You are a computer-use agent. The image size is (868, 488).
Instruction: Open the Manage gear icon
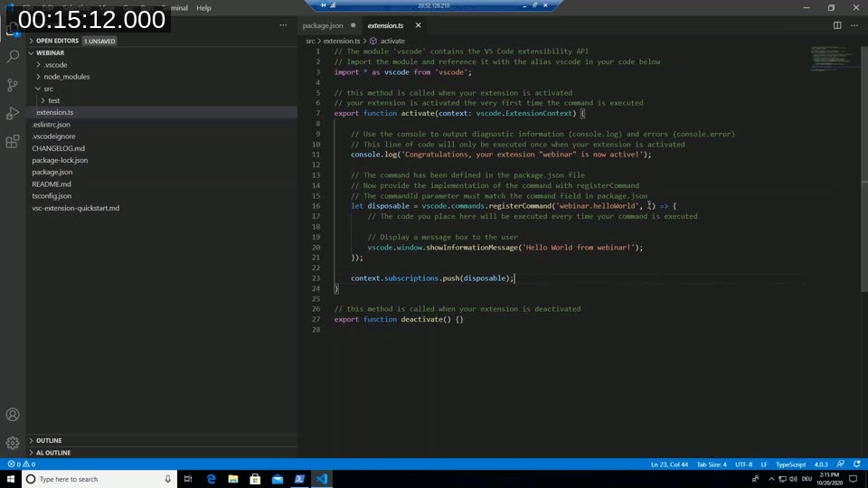pos(13,443)
